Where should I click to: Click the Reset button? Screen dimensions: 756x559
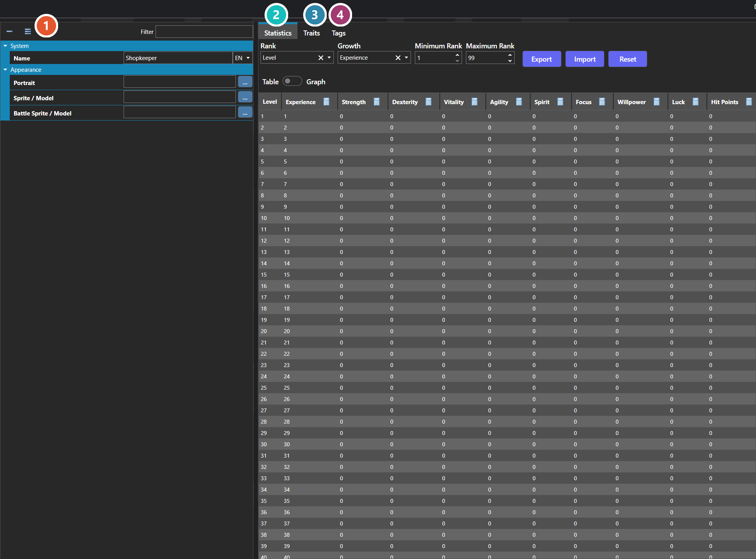click(627, 59)
